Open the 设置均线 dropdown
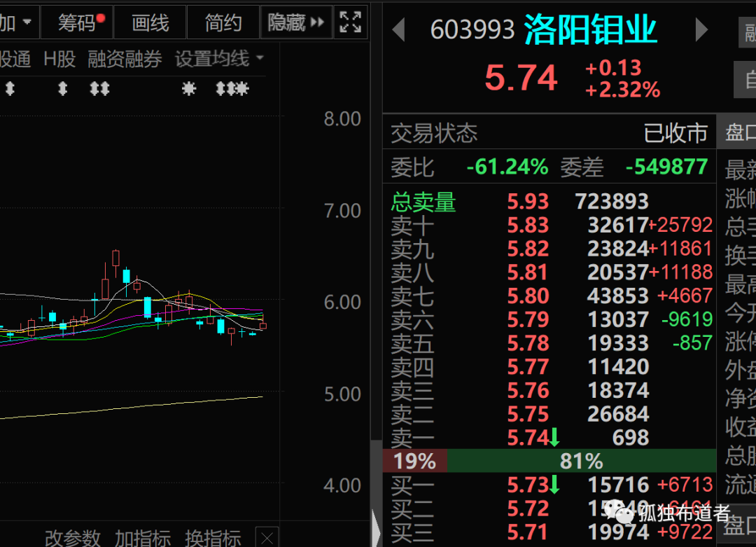The width and height of the screenshot is (756, 547). (219, 59)
